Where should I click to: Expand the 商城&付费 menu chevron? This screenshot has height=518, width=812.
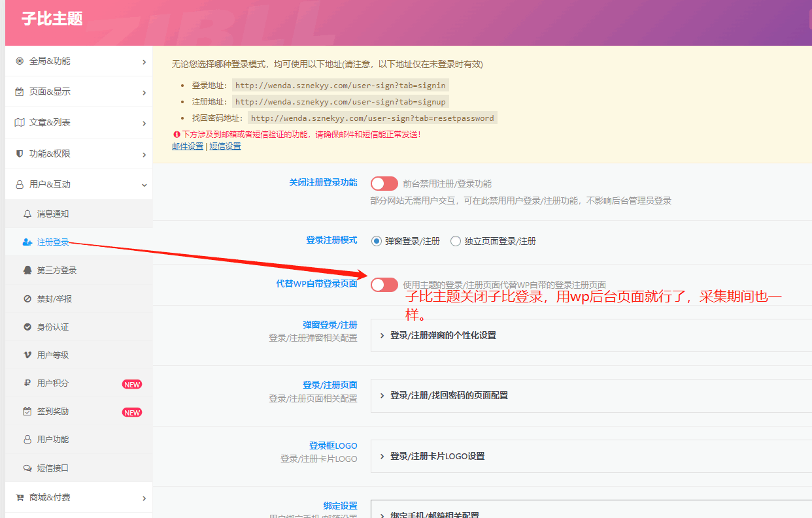(x=144, y=498)
